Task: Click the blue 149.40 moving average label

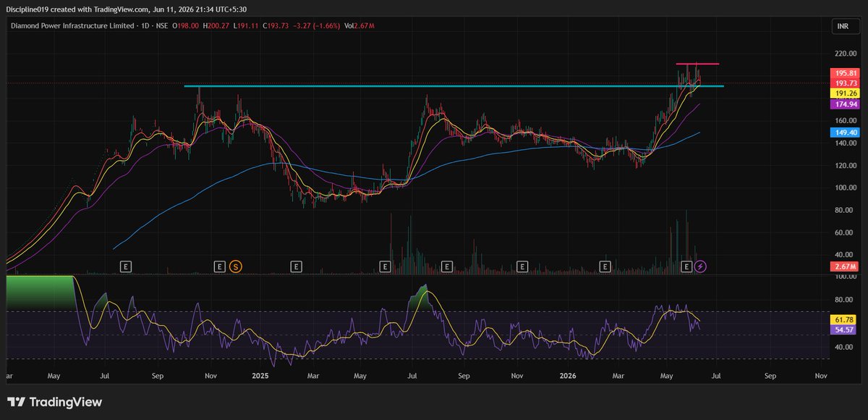Action: 846,133
